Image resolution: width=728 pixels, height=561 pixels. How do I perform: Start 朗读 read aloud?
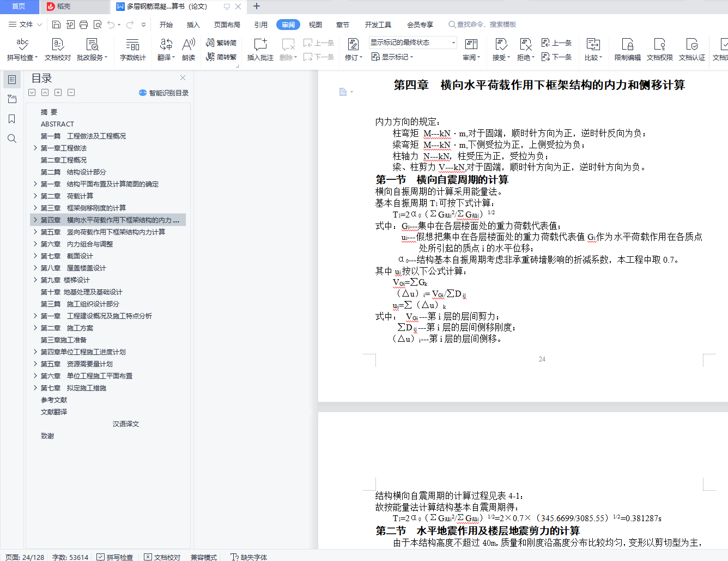click(189, 49)
